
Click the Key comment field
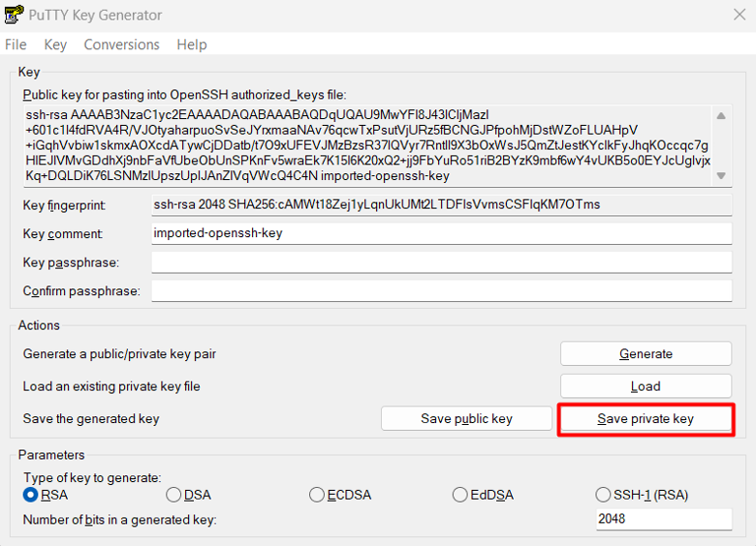click(x=442, y=233)
